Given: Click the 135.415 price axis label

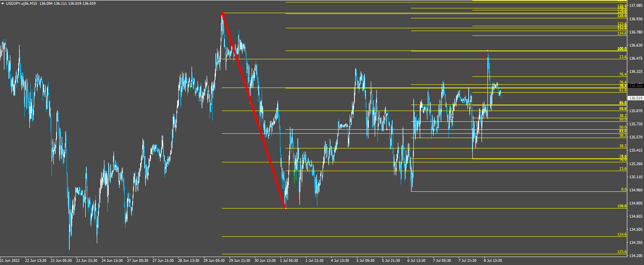Looking at the screenshot, I should point(636,150).
